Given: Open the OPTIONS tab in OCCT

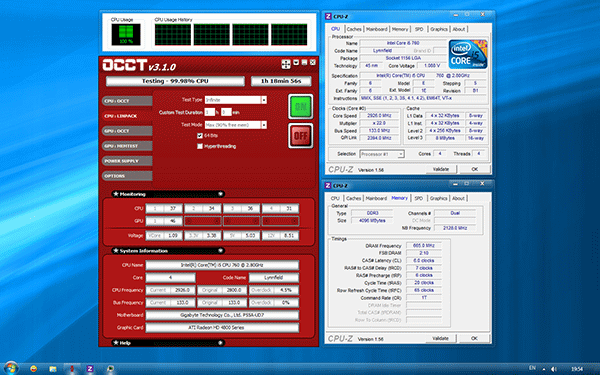Looking at the screenshot, I should [127, 176].
